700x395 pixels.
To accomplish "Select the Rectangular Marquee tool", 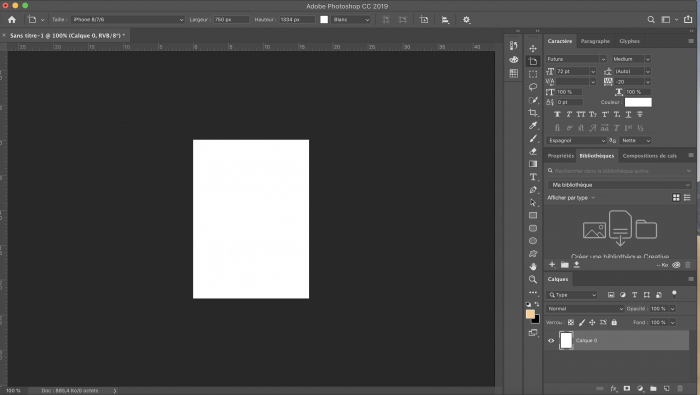I will [533, 74].
